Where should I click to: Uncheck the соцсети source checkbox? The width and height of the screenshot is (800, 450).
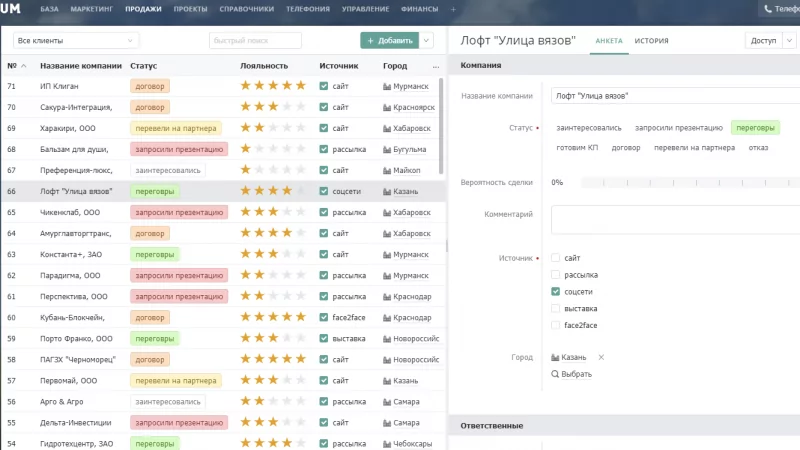555,291
